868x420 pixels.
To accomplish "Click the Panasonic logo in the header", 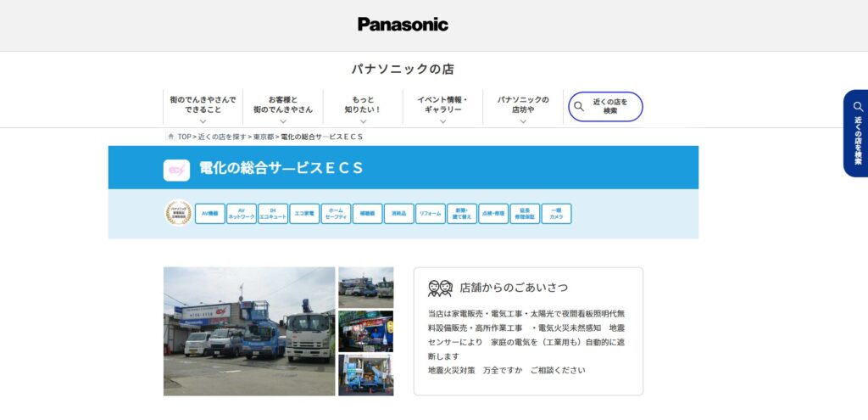I will point(403,25).
